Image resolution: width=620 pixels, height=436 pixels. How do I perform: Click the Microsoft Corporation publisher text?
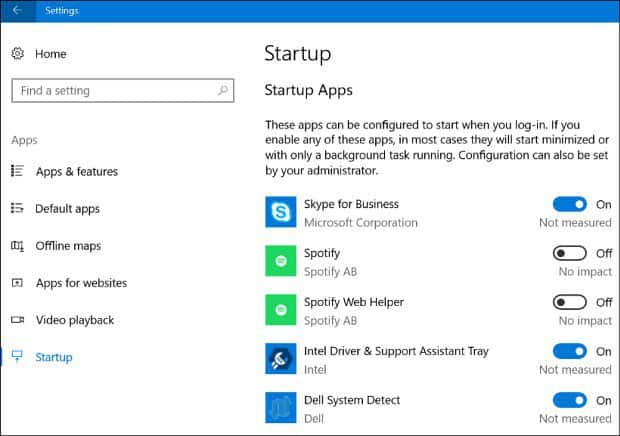pos(361,223)
